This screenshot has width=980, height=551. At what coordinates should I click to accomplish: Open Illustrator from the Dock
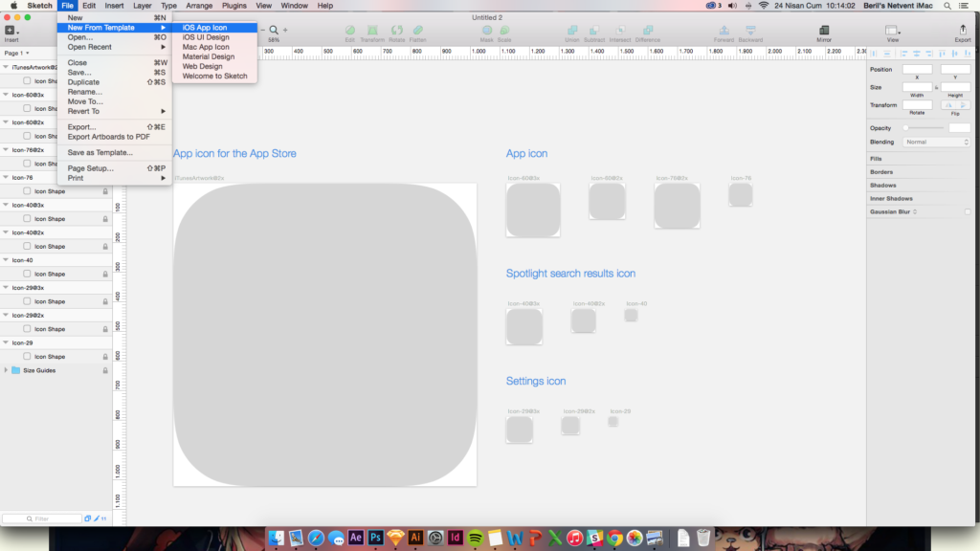(x=415, y=538)
